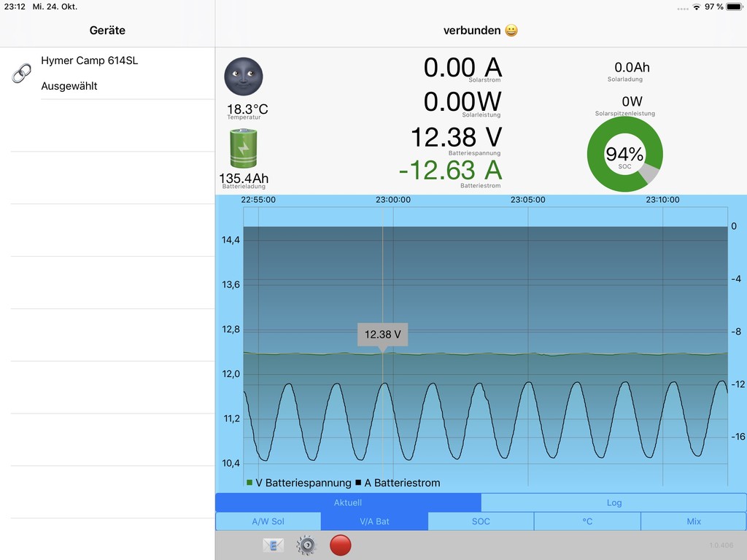
Task: Open the email export envelope icon
Action: [273, 545]
